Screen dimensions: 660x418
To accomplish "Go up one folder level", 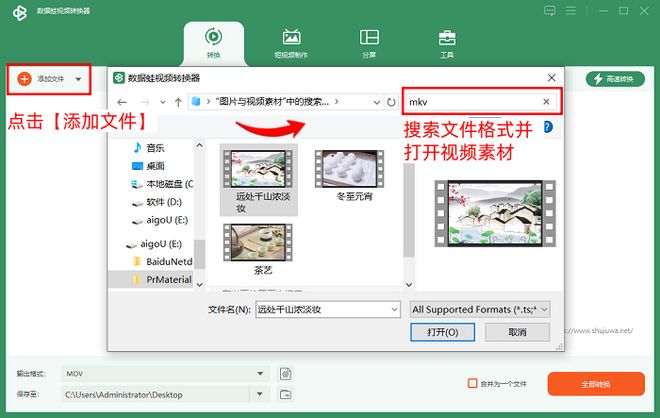I will pos(178,102).
